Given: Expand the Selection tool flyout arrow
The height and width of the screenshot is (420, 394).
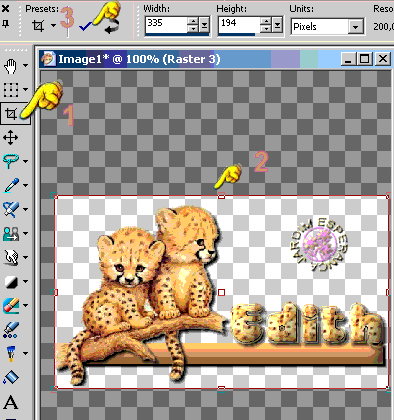Looking at the screenshot, I should coord(26,89).
